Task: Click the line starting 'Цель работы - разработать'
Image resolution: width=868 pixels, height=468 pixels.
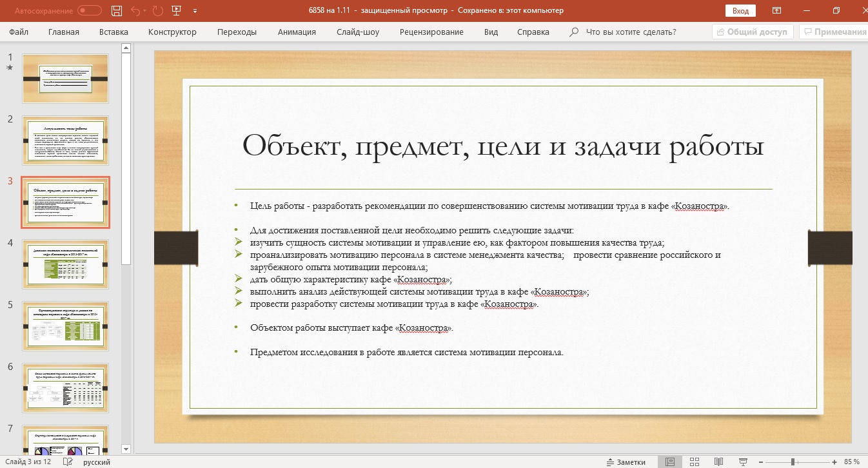Action: [x=489, y=206]
